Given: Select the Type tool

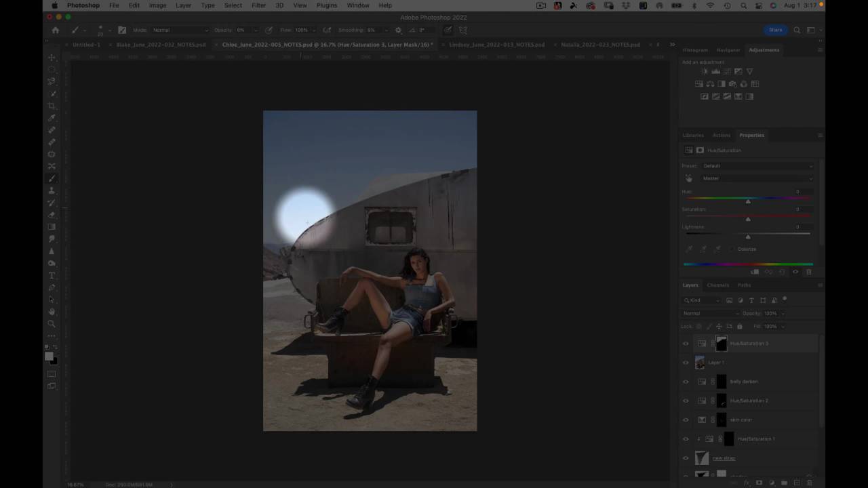Looking at the screenshot, I should click(x=52, y=275).
